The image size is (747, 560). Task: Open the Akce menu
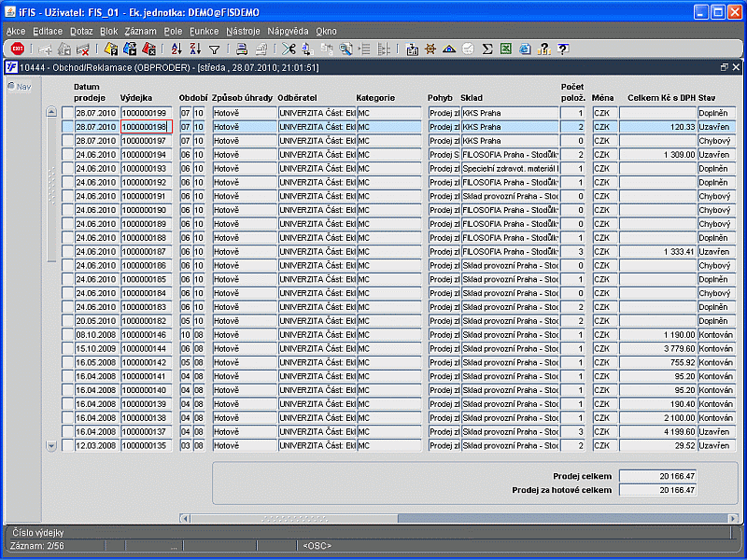pos(16,32)
